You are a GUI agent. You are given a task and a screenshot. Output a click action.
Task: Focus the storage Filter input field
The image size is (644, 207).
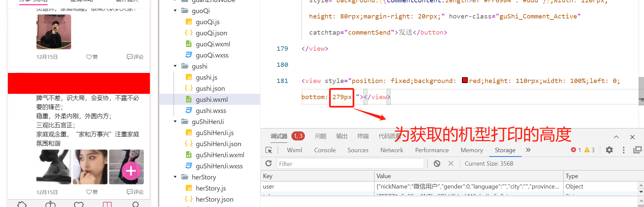pos(350,164)
